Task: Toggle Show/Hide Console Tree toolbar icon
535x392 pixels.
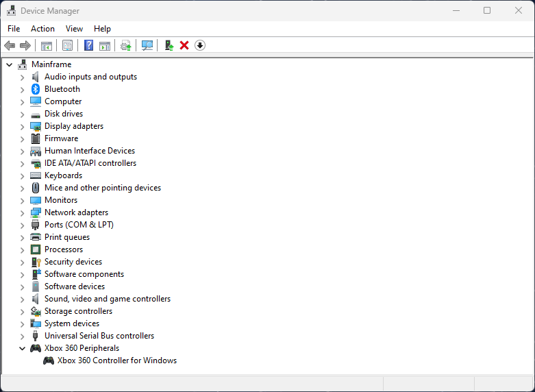Action: 47,45
